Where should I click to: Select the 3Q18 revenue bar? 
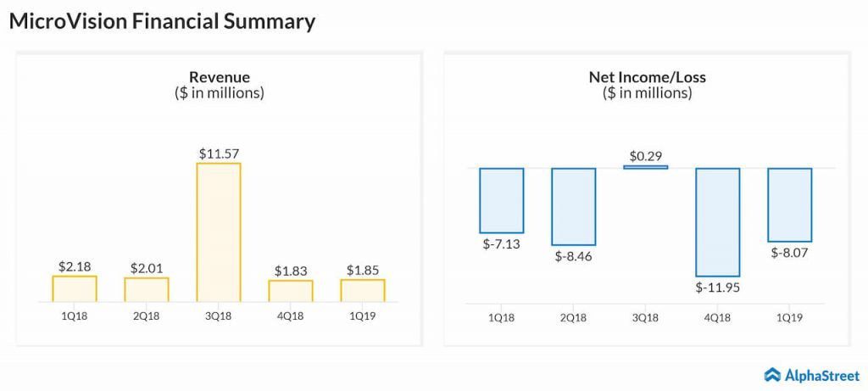(x=219, y=232)
